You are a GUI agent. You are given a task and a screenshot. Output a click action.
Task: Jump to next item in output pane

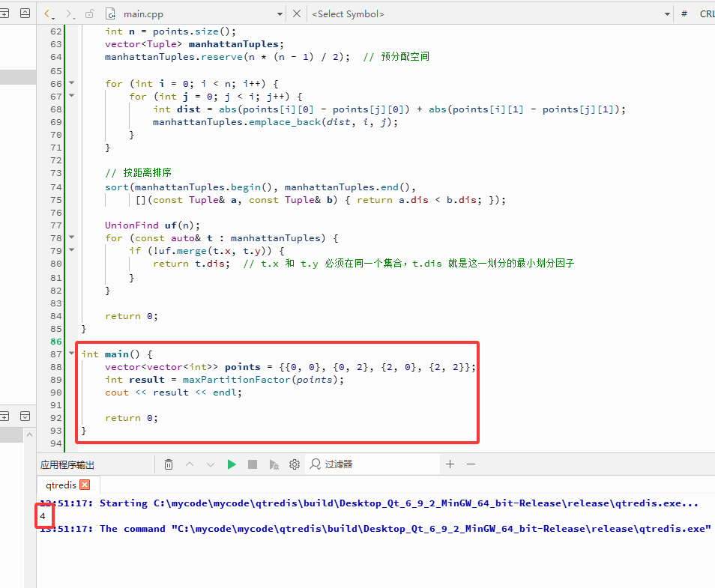point(211,464)
